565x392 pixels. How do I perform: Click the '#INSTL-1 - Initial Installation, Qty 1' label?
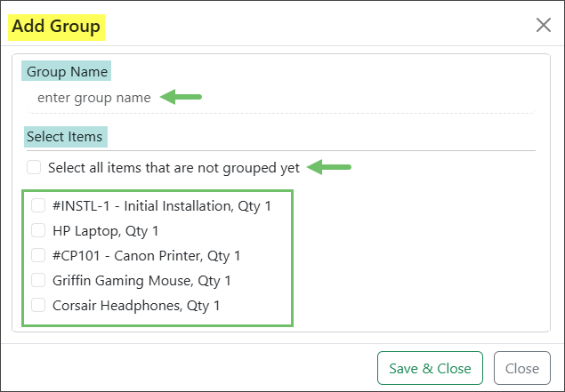(162, 206)
